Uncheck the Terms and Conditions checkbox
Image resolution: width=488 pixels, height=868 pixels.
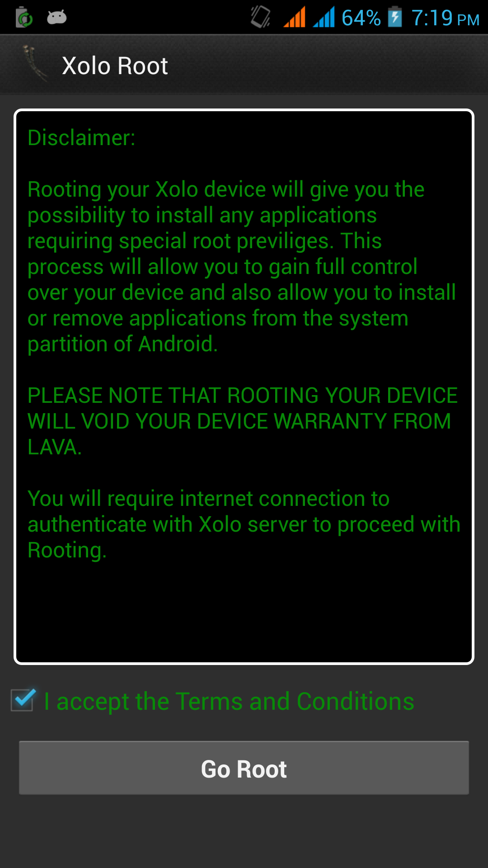tap(23, 700)
